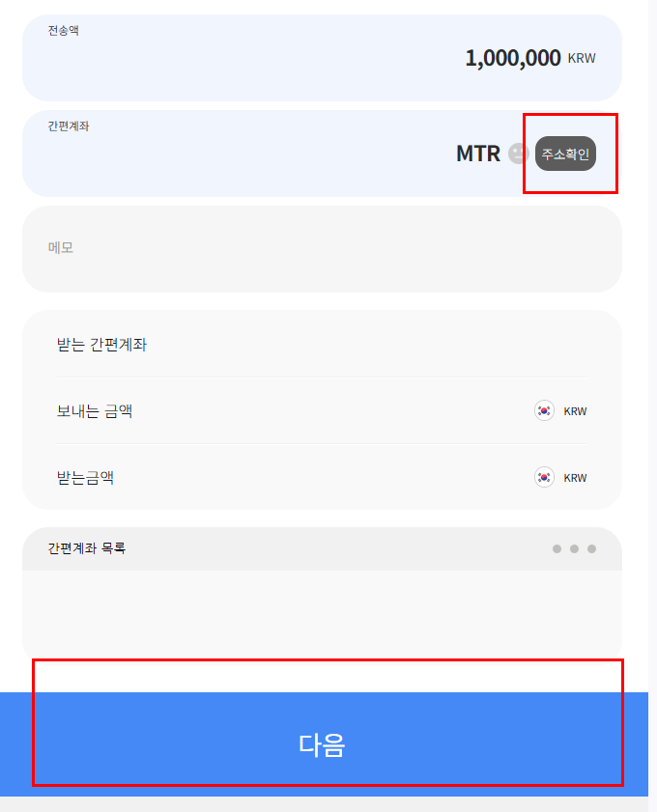Focus the 메모 input field
The image size is (657, 812).
322,249
